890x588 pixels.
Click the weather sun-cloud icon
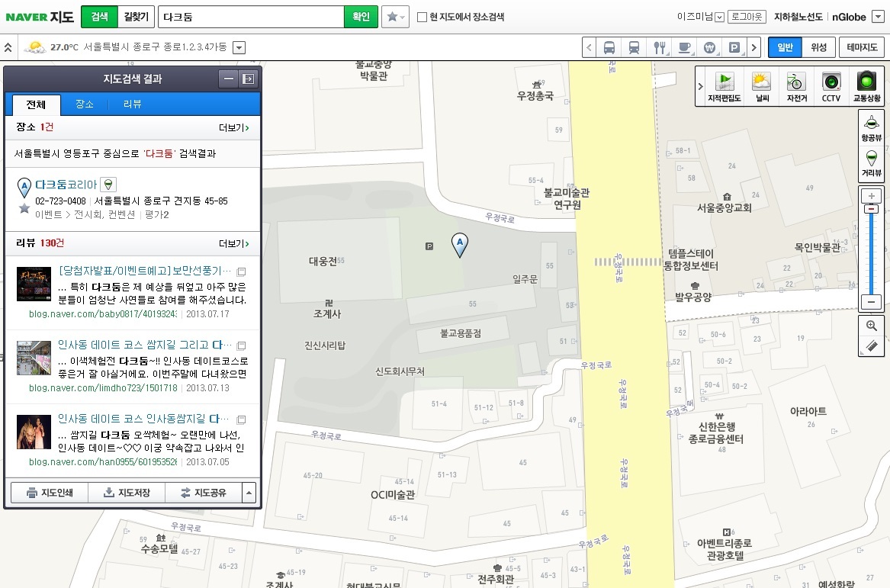point(34,47)
